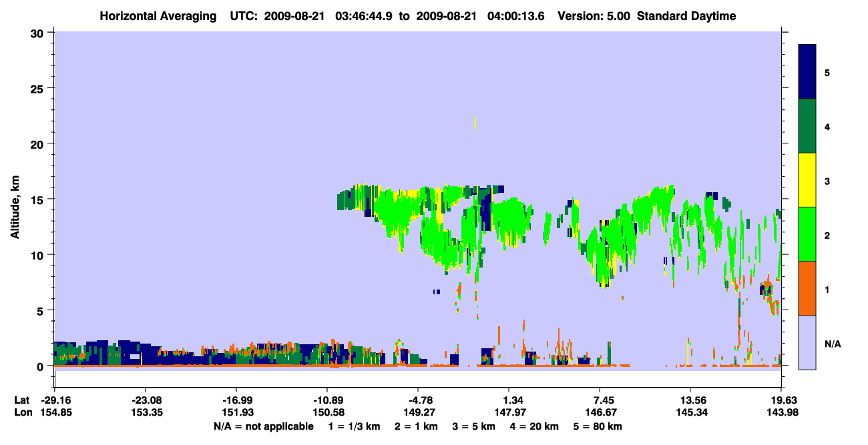Image resolution: width=868 pixels, height=445 pixels.
Task: Click the bright green colorbar segment labeled 2
Action: click(x=807, y=234)
